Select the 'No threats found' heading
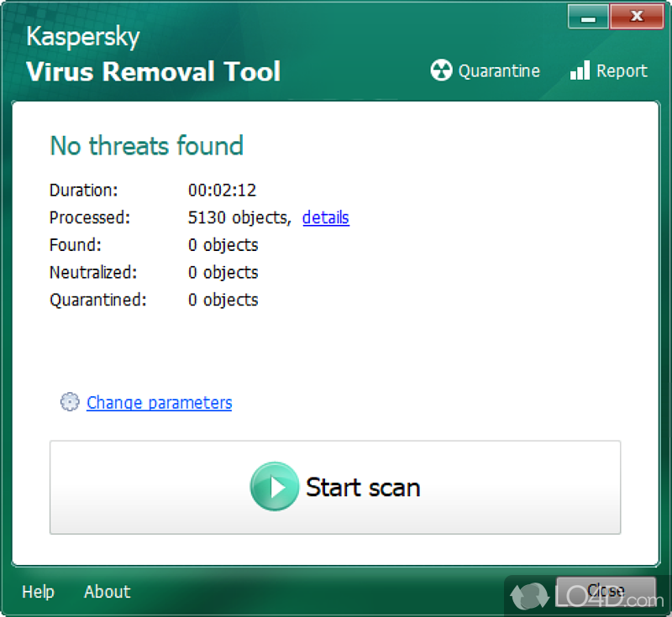This screenshot has height=617, width=672. (x=146, y=146)
